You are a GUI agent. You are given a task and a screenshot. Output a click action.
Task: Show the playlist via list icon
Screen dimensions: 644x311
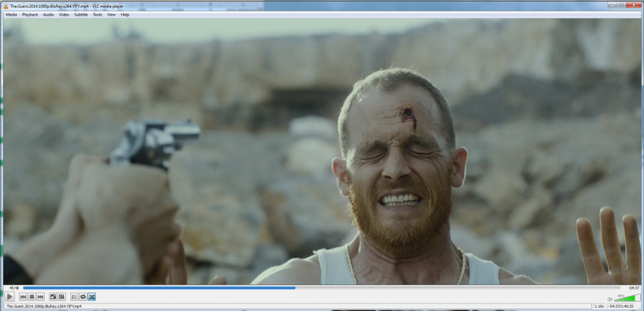[x=74, y=297]
